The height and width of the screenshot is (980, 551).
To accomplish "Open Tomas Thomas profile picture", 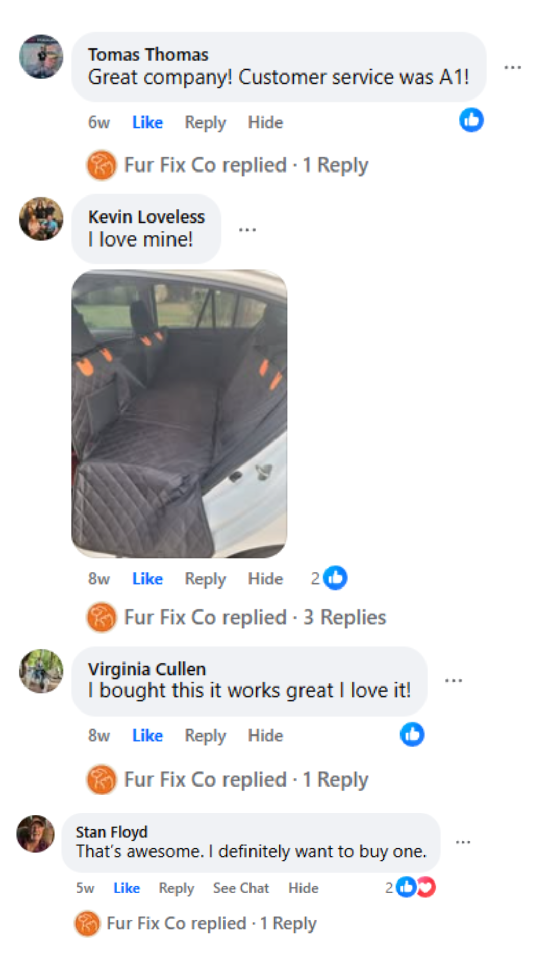I will [x=41, y=57].
